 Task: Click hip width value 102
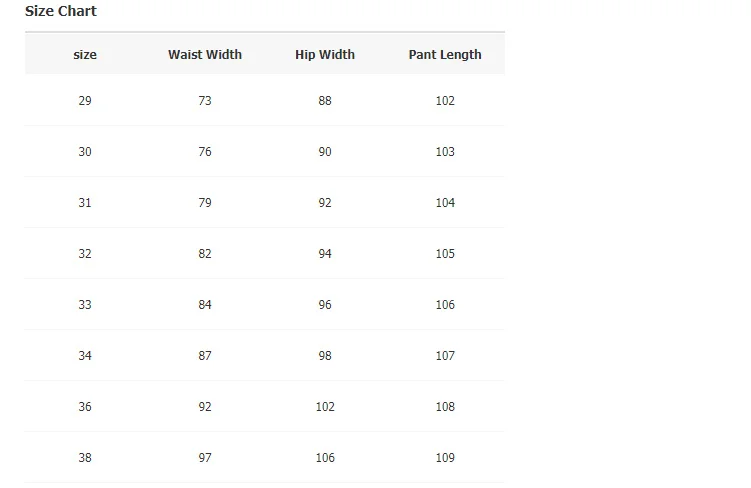325,407
